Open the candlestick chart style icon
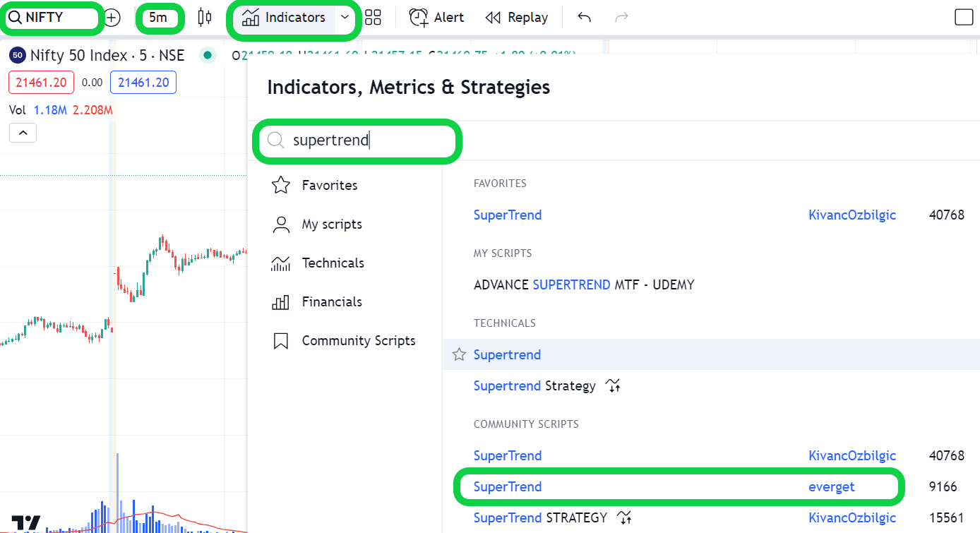The height and width of the screenshot is (533, 980). (205, 18)
